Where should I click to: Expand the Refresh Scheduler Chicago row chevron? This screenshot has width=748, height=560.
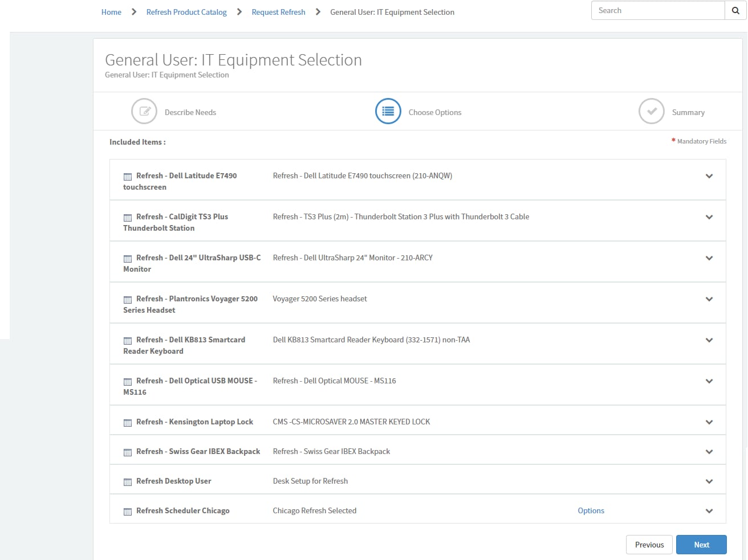pyautogui.click(x=709, y=511)
